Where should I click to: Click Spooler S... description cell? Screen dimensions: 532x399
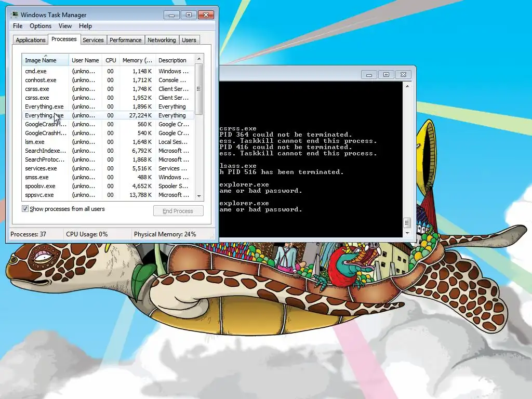[173, 186]
